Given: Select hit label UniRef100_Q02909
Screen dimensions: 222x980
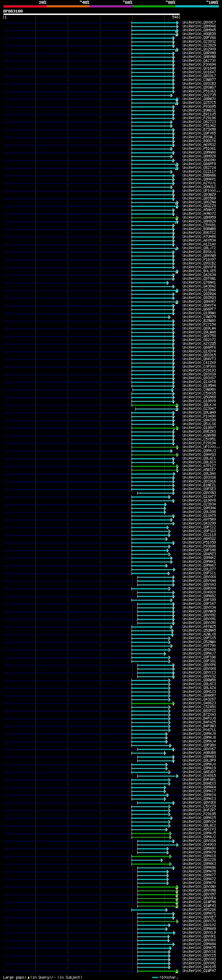Looking at the screenshot, I should [x=199, y=49].
